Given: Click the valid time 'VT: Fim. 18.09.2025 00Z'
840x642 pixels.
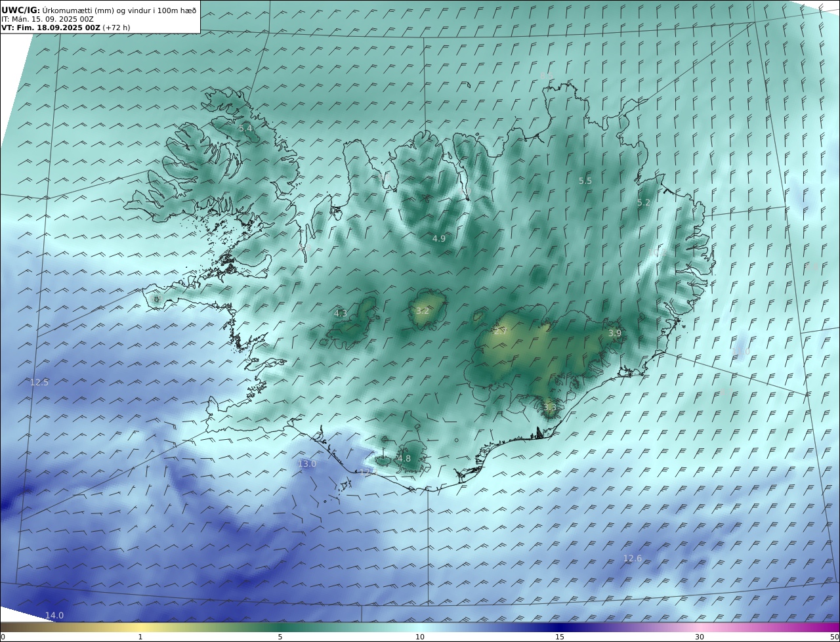Looking at the screenshot, I should pos(51,28).
